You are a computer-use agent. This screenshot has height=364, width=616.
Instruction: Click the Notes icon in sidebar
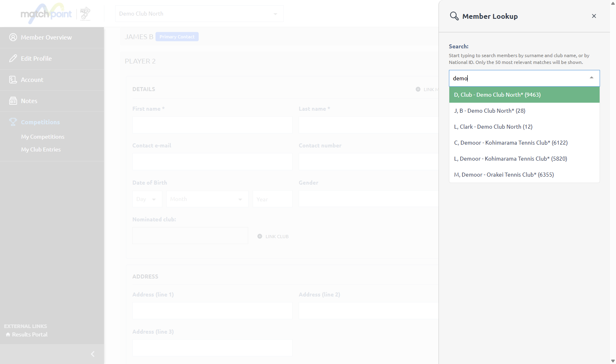tap(13, 101)
